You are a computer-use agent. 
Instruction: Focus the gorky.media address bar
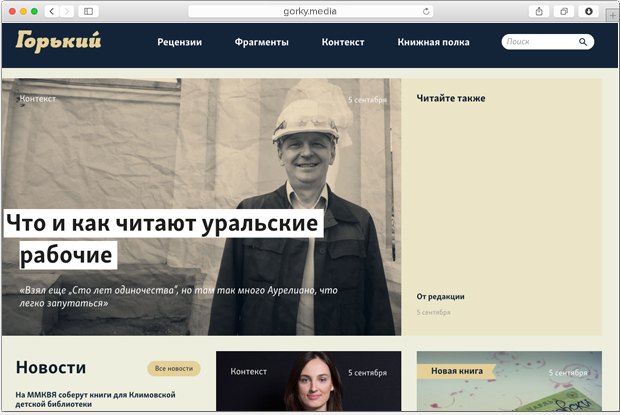(x=311, y=11)
